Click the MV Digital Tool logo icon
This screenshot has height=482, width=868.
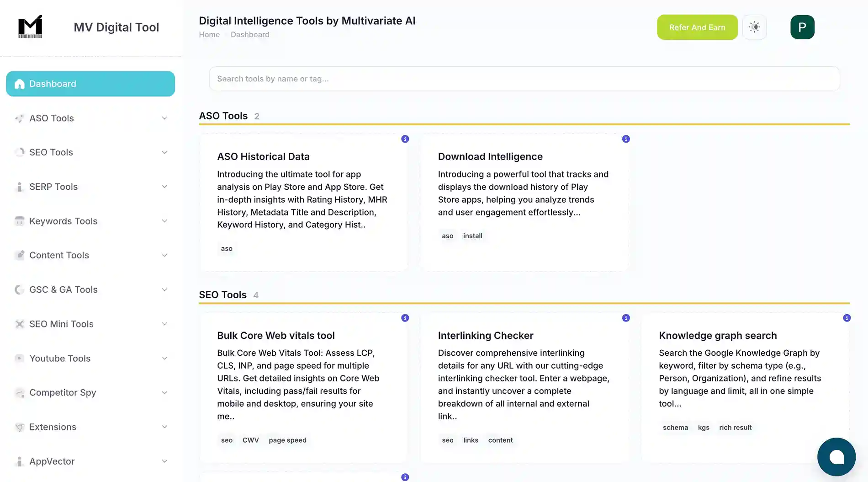coord(30,27)
